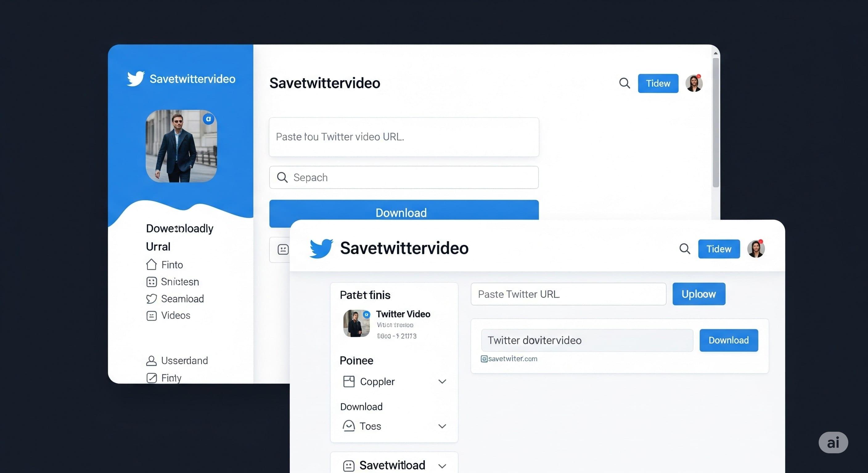Click Savetwitload smiley icon
This screenshot has height=473, width=868.
pyautogui.click(x=349, y=466)
